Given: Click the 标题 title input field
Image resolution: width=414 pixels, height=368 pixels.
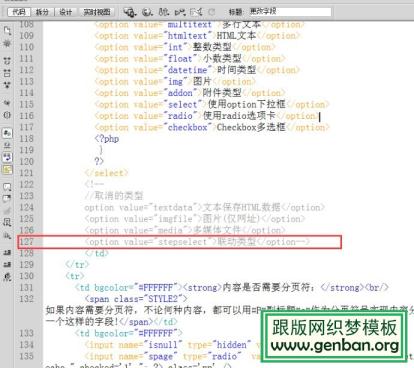Looking at the screenshot, I should 290,12.
